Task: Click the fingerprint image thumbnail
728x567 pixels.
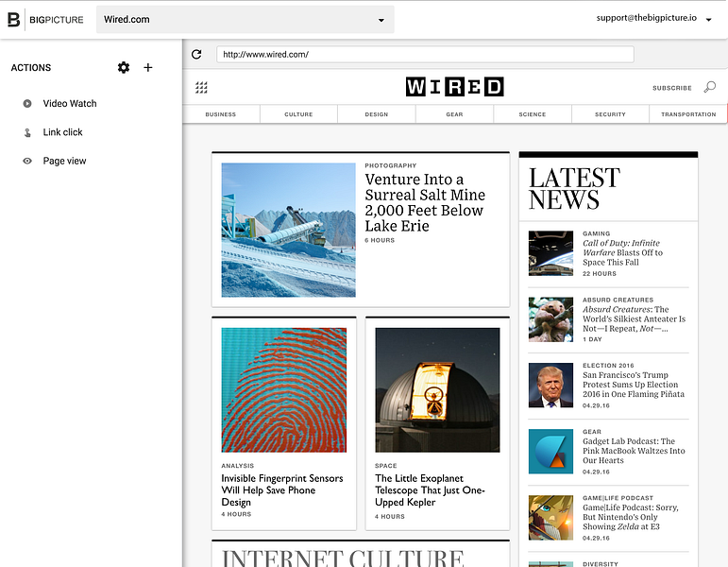Action: 283,390
